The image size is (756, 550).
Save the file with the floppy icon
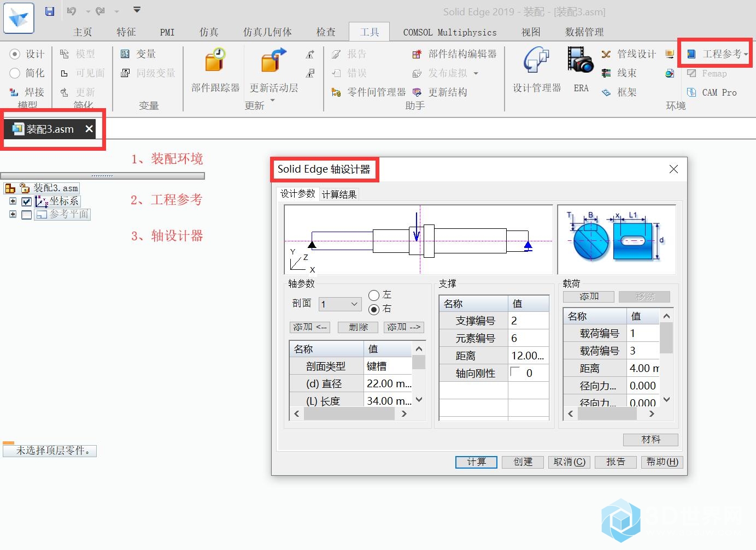pyautogui.click(x=50, y=11)
